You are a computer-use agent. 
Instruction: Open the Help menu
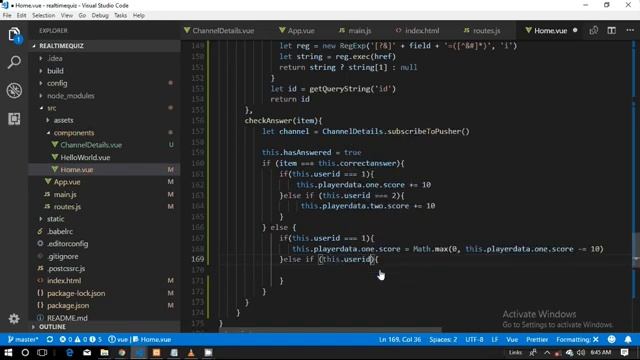(139, 16)
